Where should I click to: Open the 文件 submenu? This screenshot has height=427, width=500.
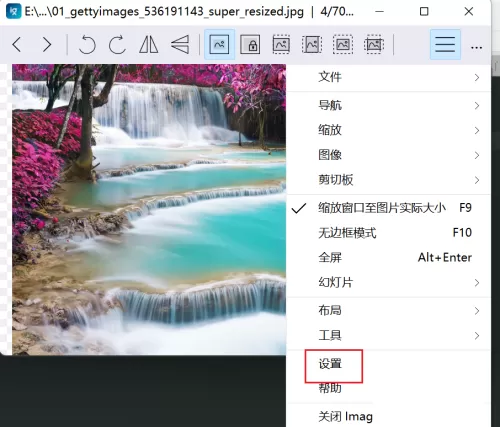(388, 77)
